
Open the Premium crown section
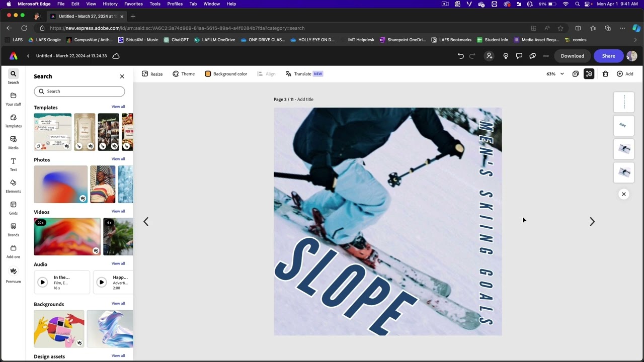click(13, 275)
